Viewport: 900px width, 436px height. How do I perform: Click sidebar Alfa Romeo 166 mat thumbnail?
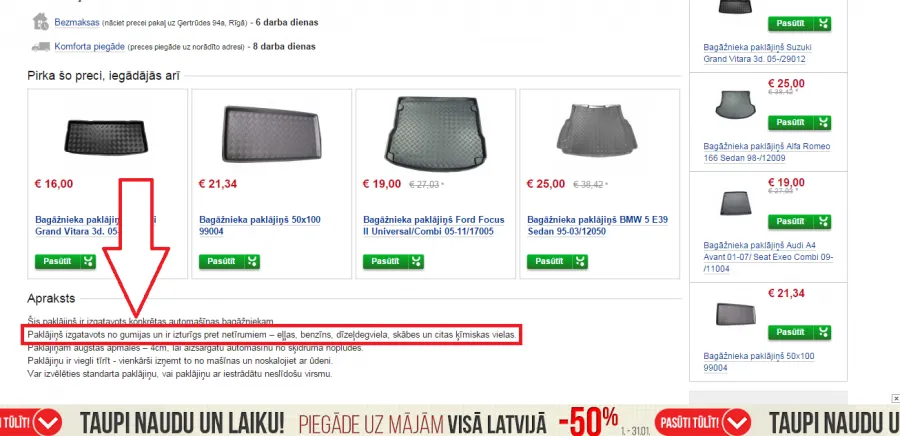click(735, 104)
